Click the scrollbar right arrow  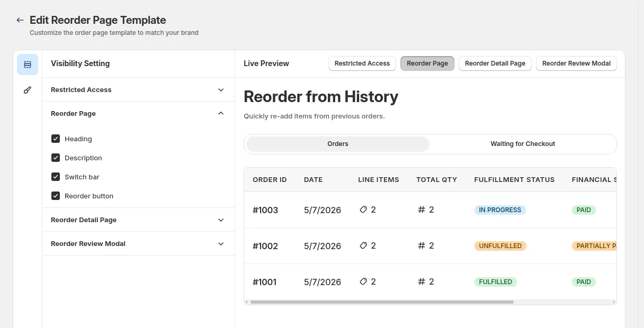614,302
